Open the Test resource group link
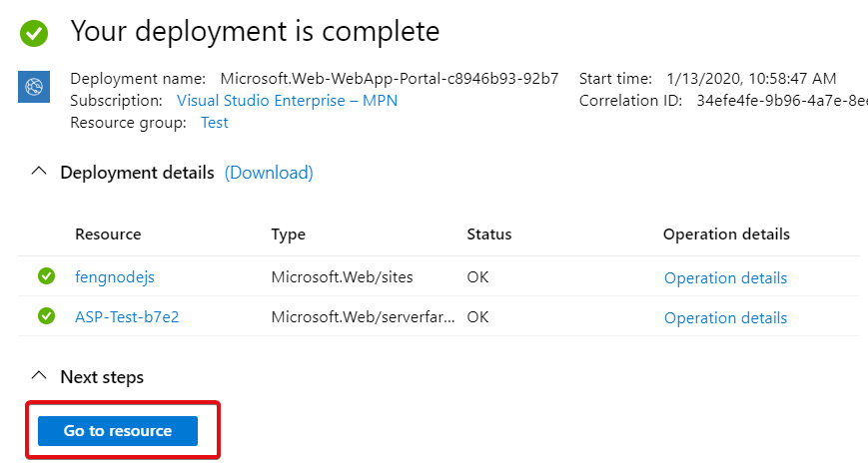Viewport: 868px width, 466px height. pyautogui.click(x=214, y=123)
